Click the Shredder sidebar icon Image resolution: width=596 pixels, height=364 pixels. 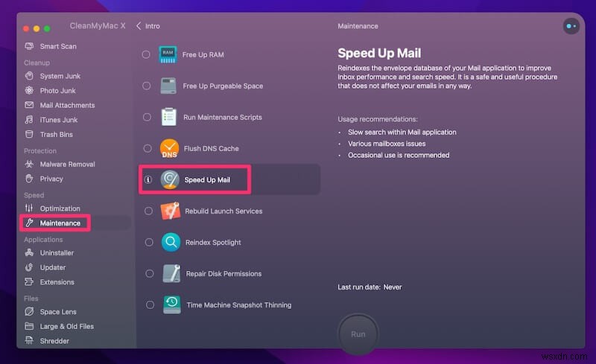coord(29,341)
